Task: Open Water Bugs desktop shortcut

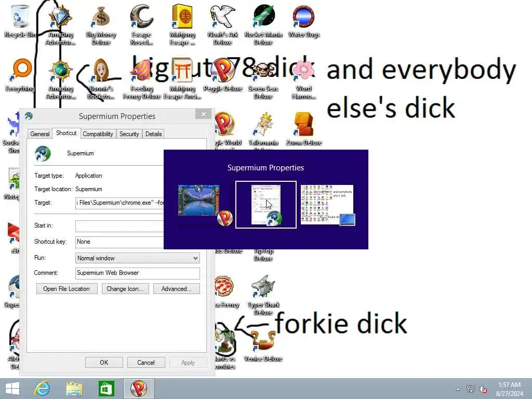Action: click(303, 20)
